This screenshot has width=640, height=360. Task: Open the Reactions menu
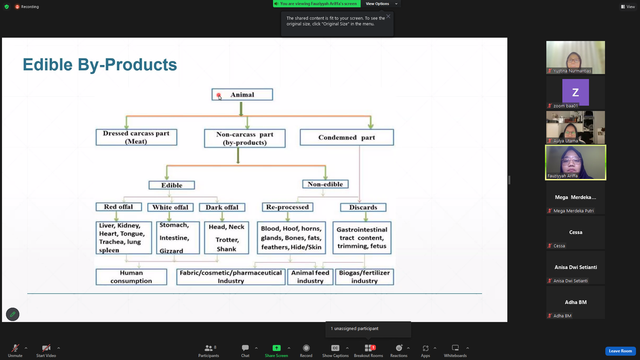[x=399, y=350]
